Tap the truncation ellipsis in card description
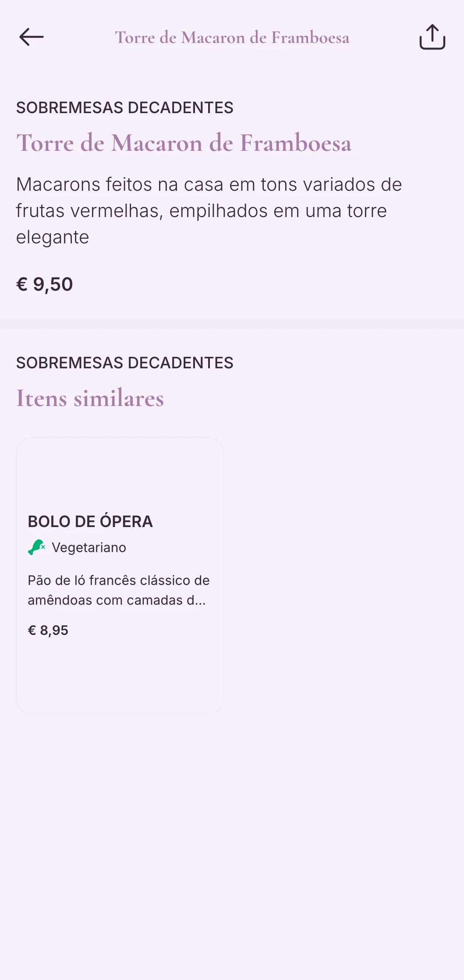Screen dimensions: 464x980 (x=200, y=601)
